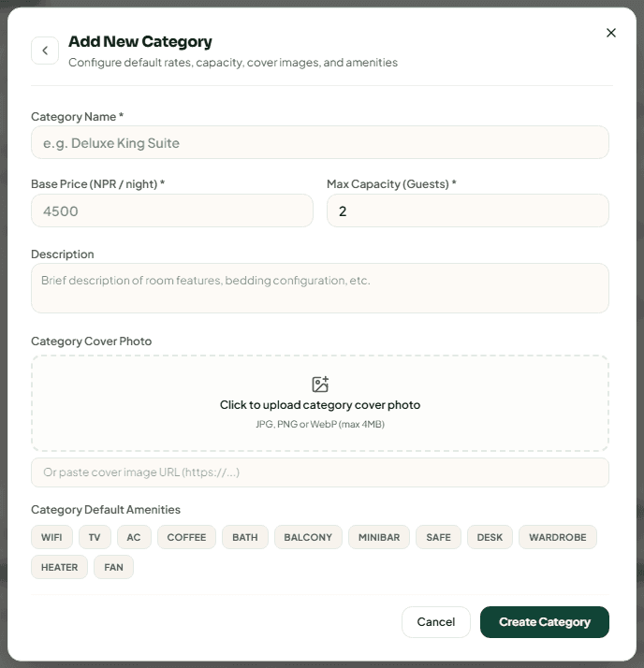Open the cover photo upload dropzone
The image size is (644, 668).
coord(319,403)
